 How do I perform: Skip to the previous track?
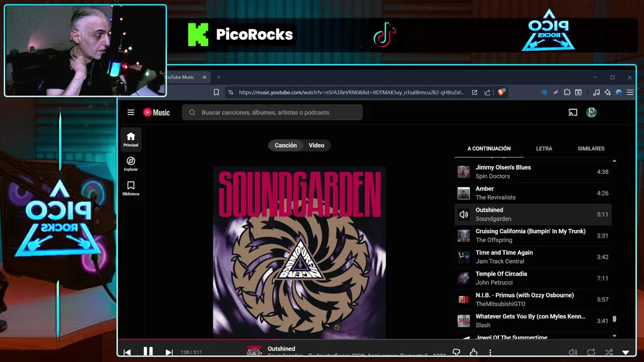(x=127, y=352)
